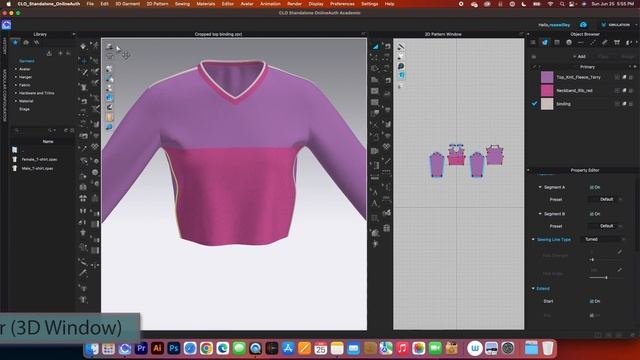The image size is (640, 360).
Task: Open the Render menu
Action: [294, 4]
